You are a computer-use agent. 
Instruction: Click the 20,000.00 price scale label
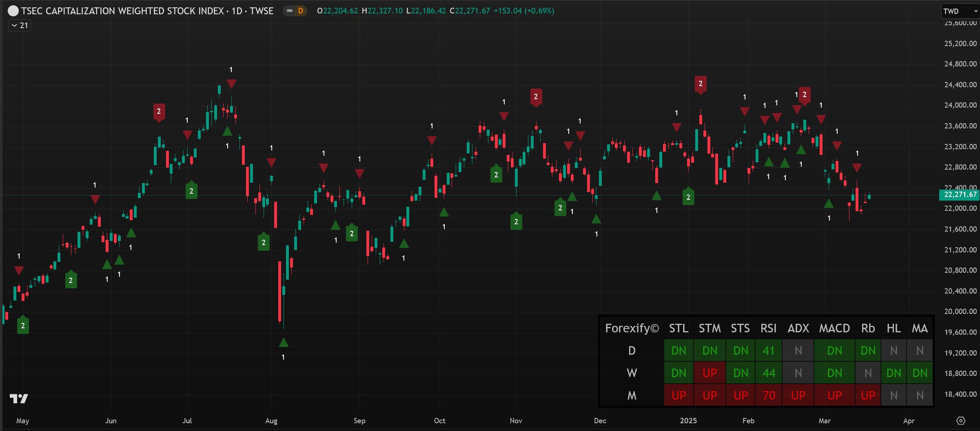pyautogui.click(x=960, y=311)
